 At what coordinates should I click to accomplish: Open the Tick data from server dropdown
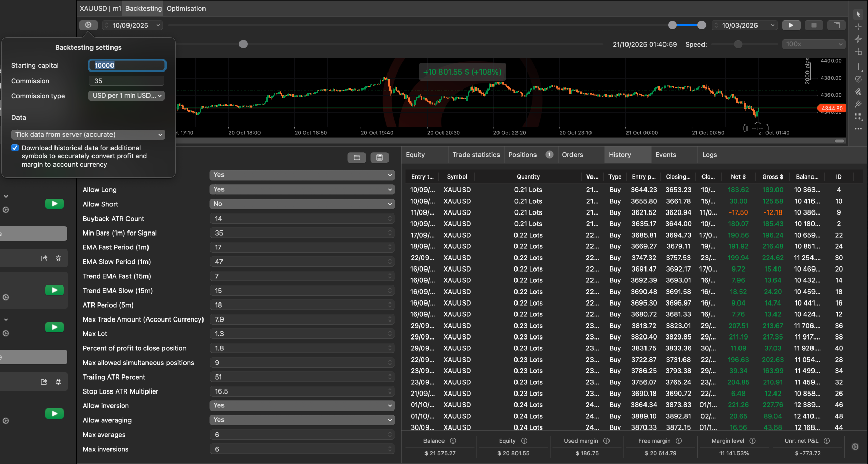(x=88, y=135)
